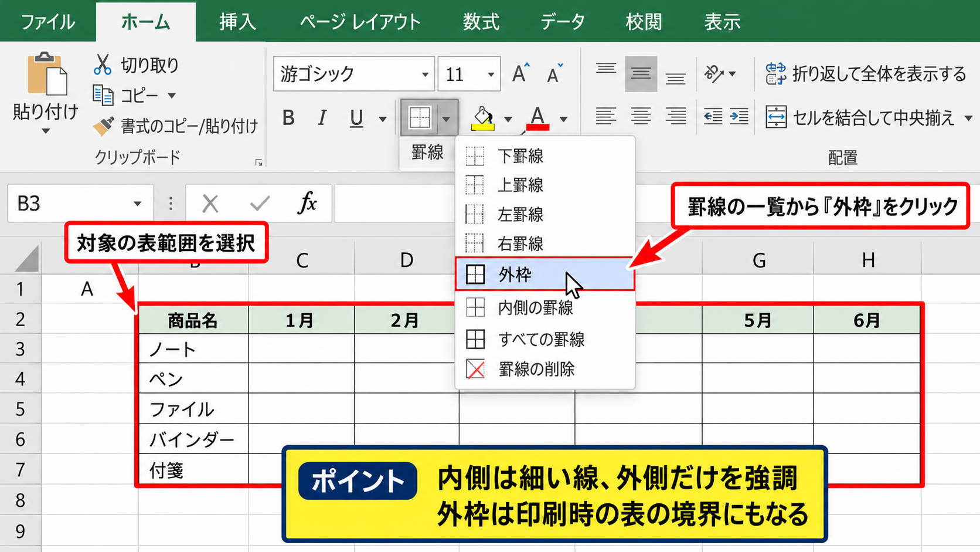The width and height of the screenshot is (980, 552).
Task: Open the font color dropdown arrow
Action: click(x=563, y=119)
